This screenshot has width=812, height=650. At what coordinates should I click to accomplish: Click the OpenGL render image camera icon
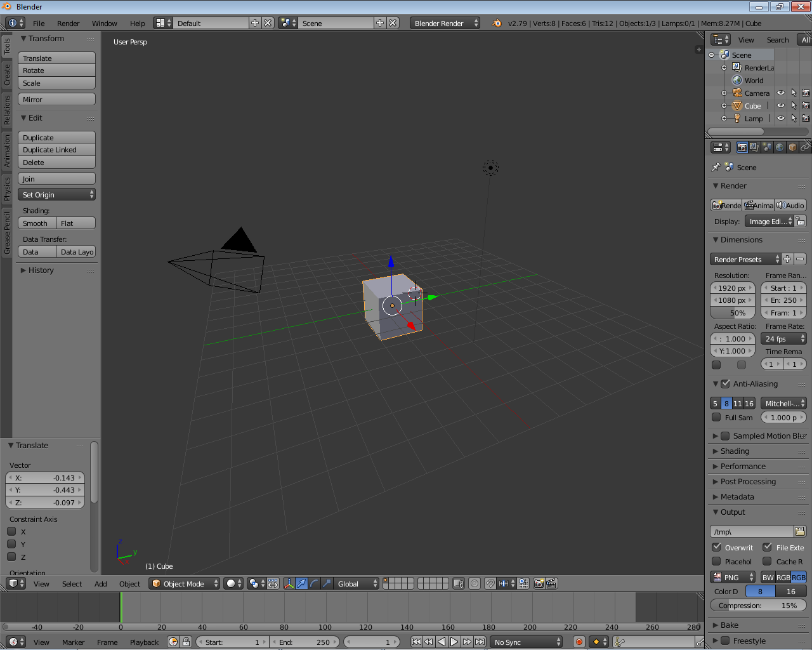click(x=539, y=583)
